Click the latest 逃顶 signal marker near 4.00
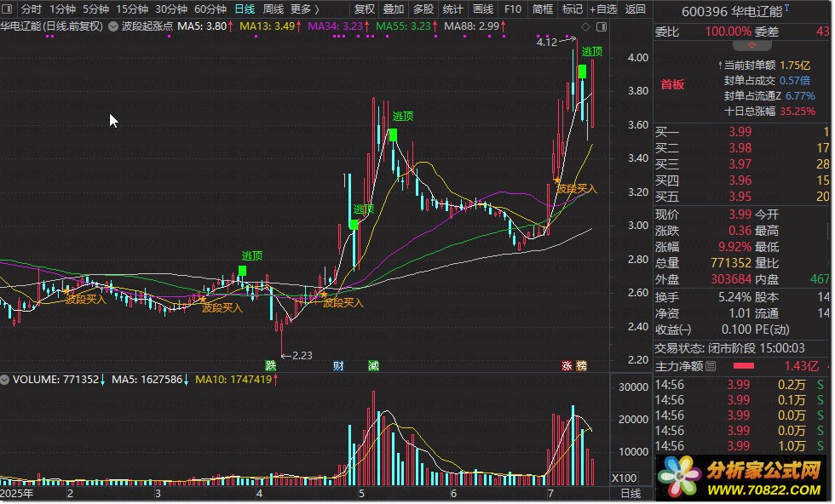The width and height of the screenshot is (835, 504). coord(582,71)
